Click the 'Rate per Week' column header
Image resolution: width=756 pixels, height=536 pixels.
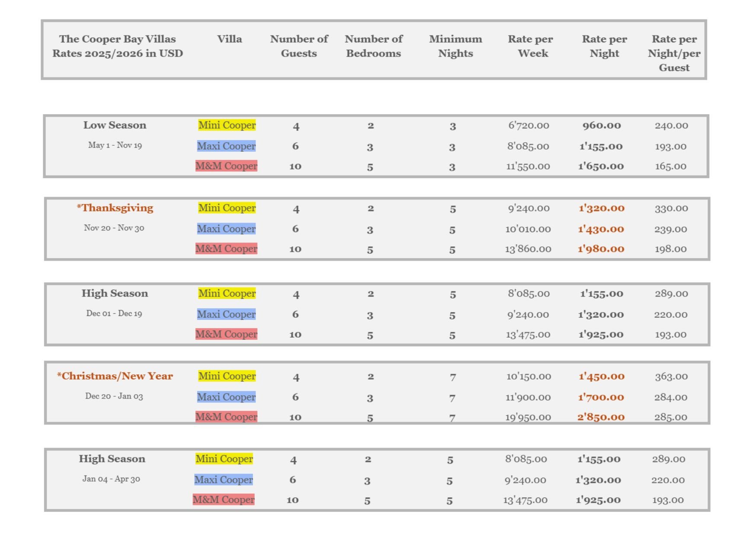(x=531, y=46)
